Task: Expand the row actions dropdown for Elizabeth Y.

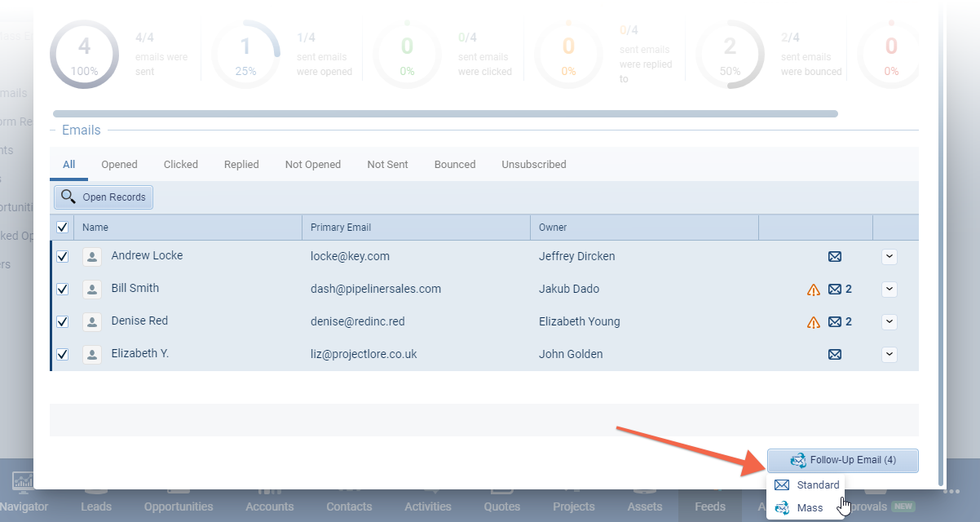Action: tap(890, 355)
